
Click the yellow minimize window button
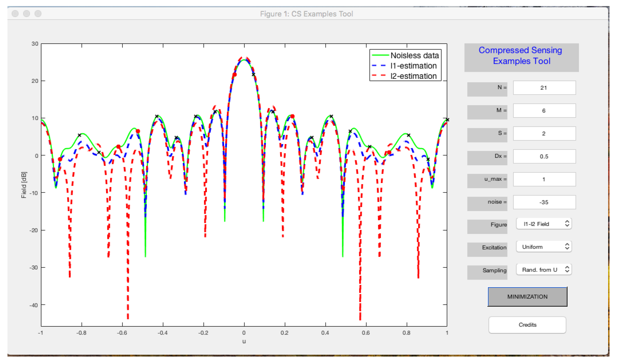point(27,14)
